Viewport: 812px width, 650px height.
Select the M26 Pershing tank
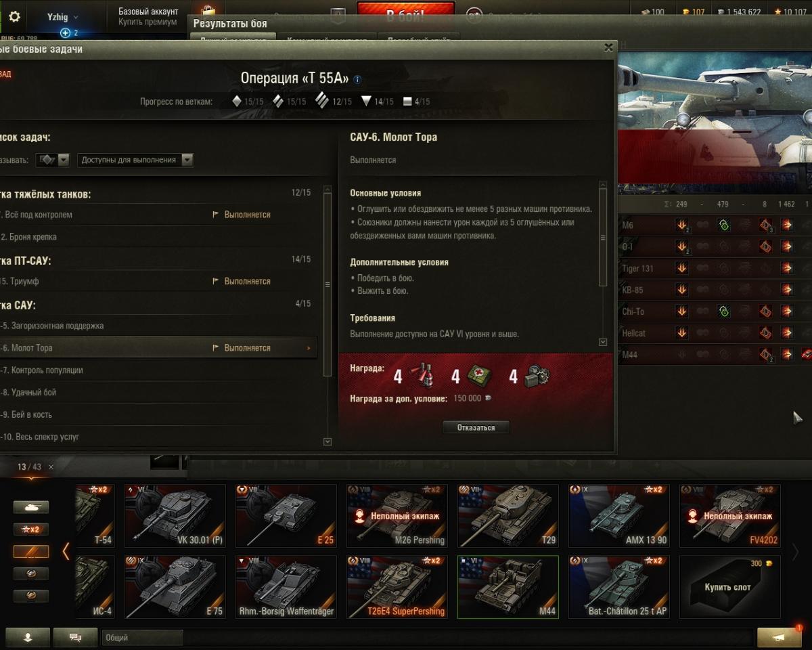coord(397,515)
